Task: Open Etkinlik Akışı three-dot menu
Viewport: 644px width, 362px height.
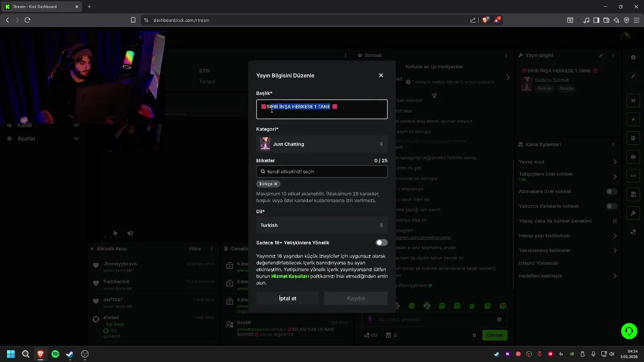Action: pos(212,249)
